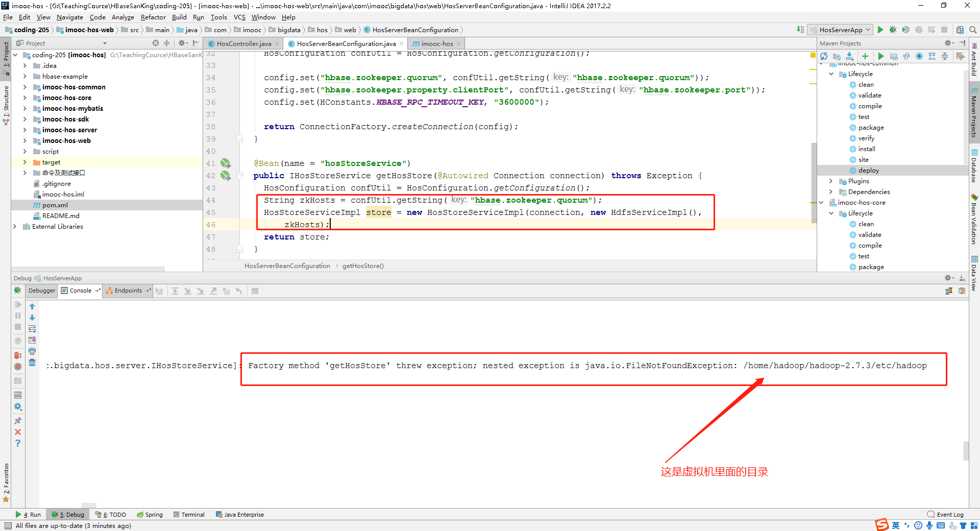
Task: Open the Event Log
Action: [x=945, y=515]
